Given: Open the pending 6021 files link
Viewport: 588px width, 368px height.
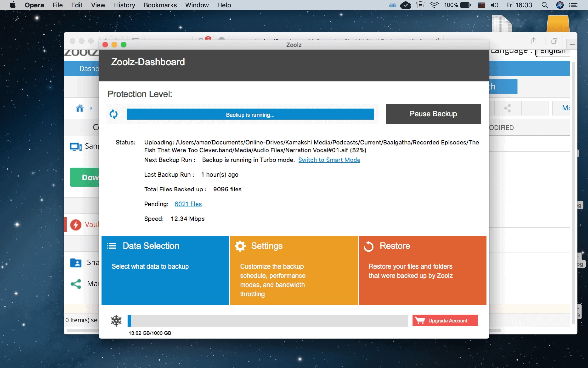Looking at the screenshot, I should [x=188, y=204].
